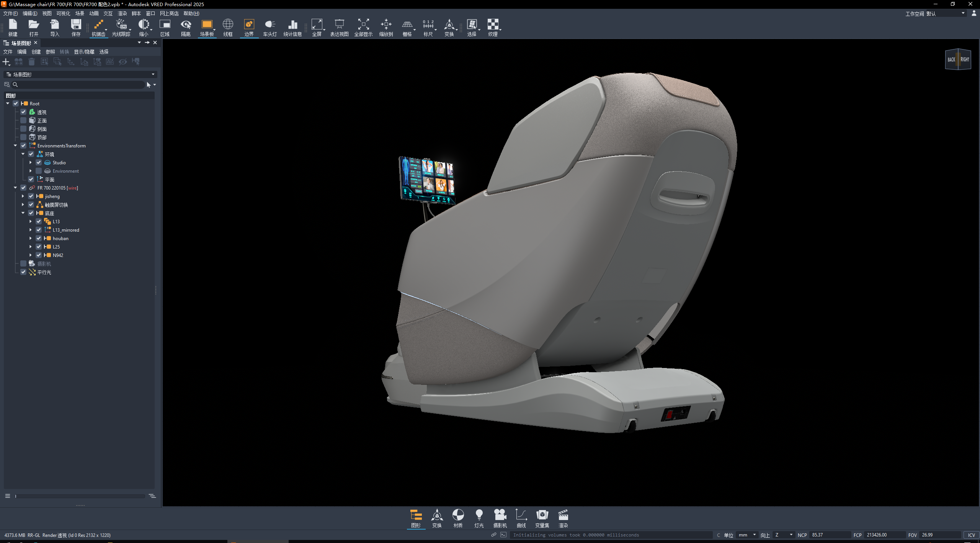Open the 渲染 menu in the menu bar
The height and width of the screenshot is (543, 980).
click(x=122, y=13)
